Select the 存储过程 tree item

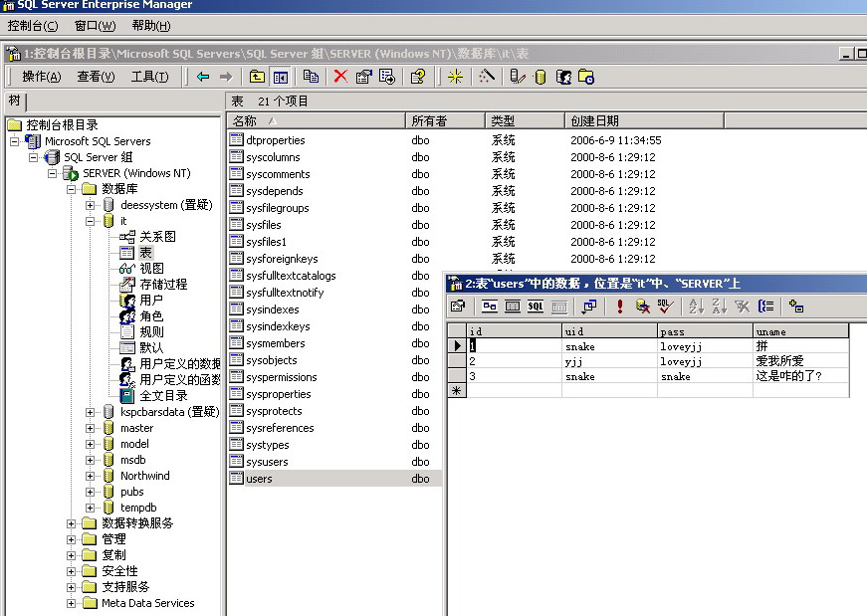tap(163, 285)
